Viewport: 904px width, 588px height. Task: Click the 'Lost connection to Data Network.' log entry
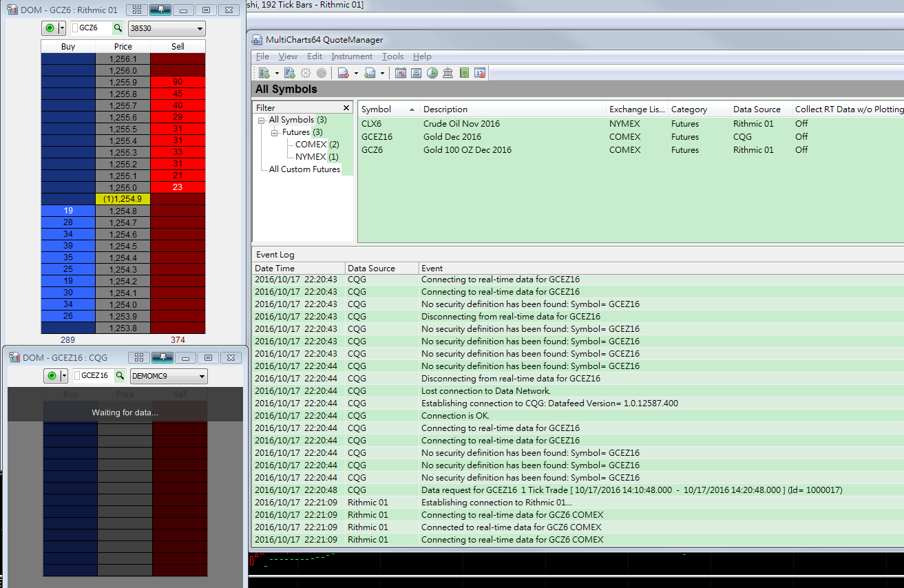tap(486, 391)
